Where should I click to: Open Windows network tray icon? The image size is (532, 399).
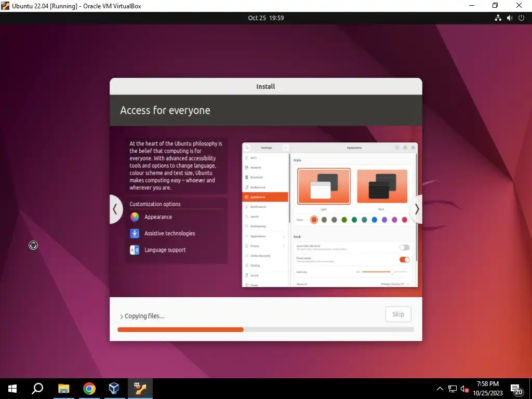453,389
